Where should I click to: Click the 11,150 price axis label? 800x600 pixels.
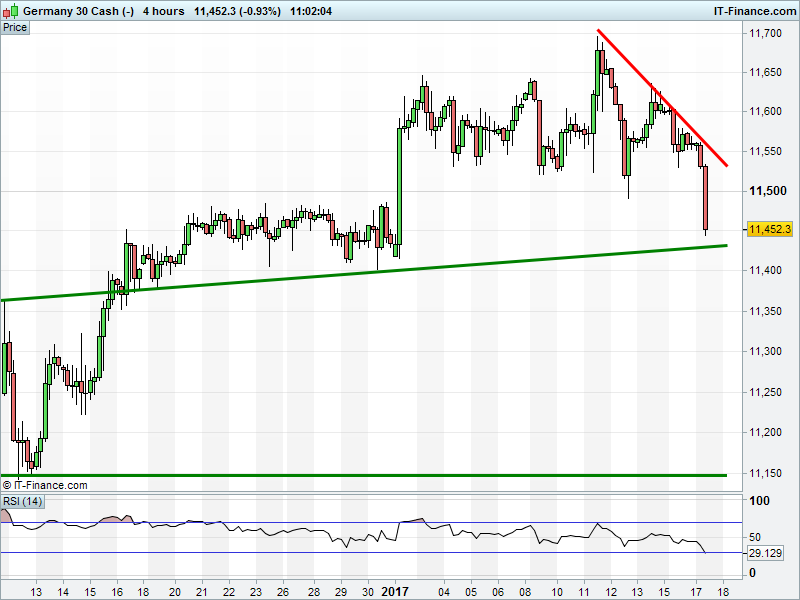765,473
